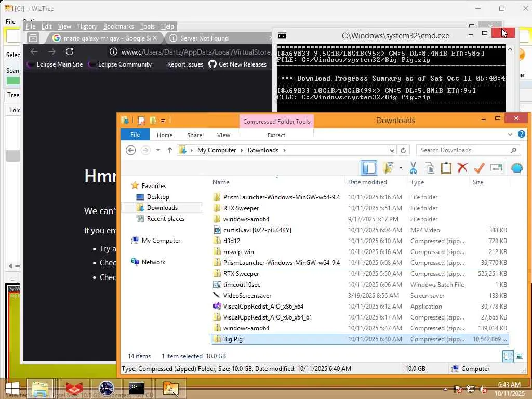The height and width of the screenshot is (399, 532).
Task: Select the d3d12 compressed file
Action: 360,241
